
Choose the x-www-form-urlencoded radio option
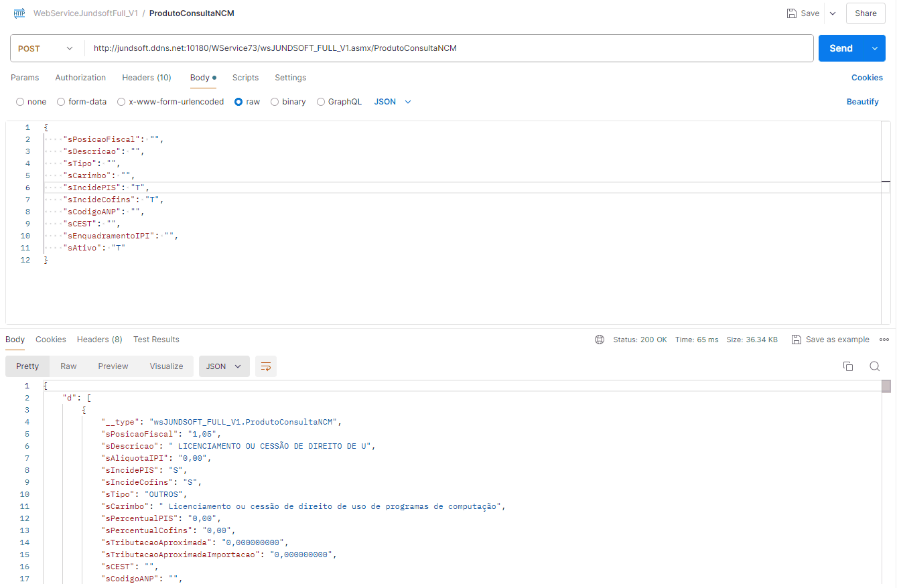tap(121, 102)
